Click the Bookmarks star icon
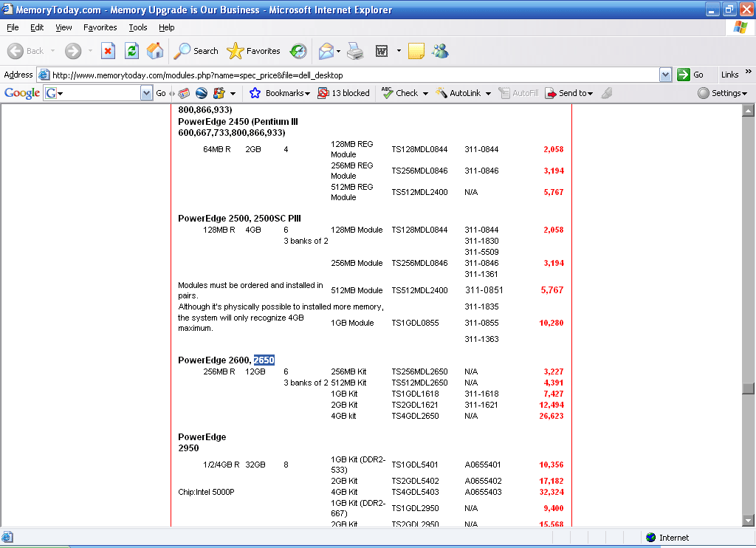This screenshot has width=756, height=548. 255,93
